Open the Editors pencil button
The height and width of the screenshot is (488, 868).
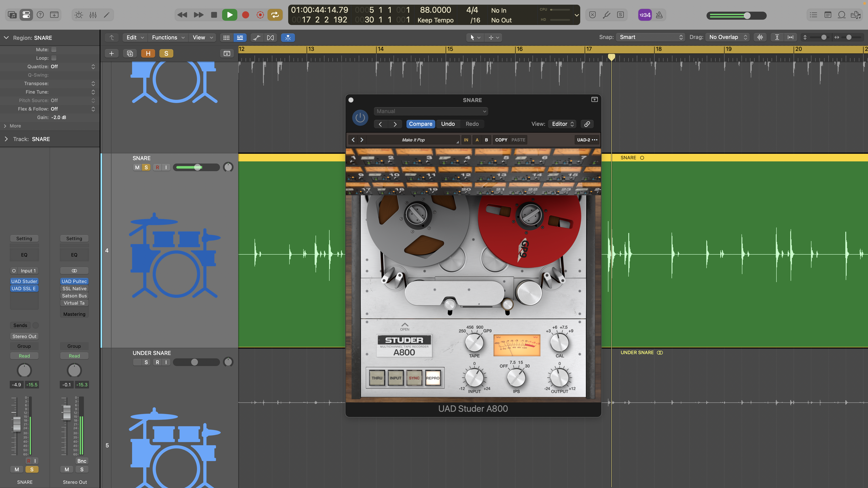pos(106,15)
